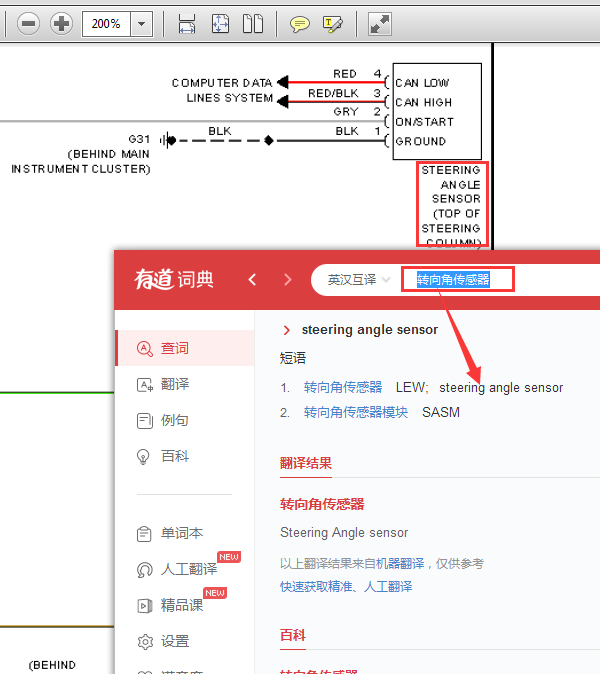Add a sticky note comment
The width and height of the screenshot is (600, 674).
pos(300,24)
